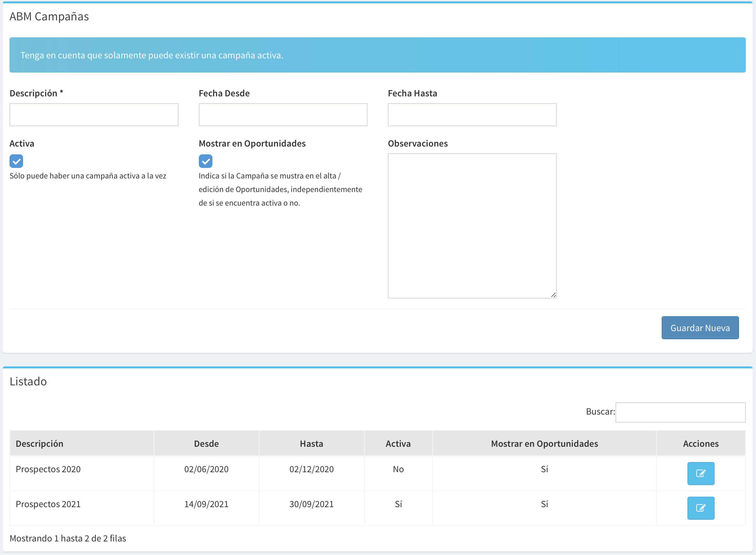Grab the Observaciones textarea resize handle
The width and height of the screenshot is (756, 555).
(x=553, y=295)
